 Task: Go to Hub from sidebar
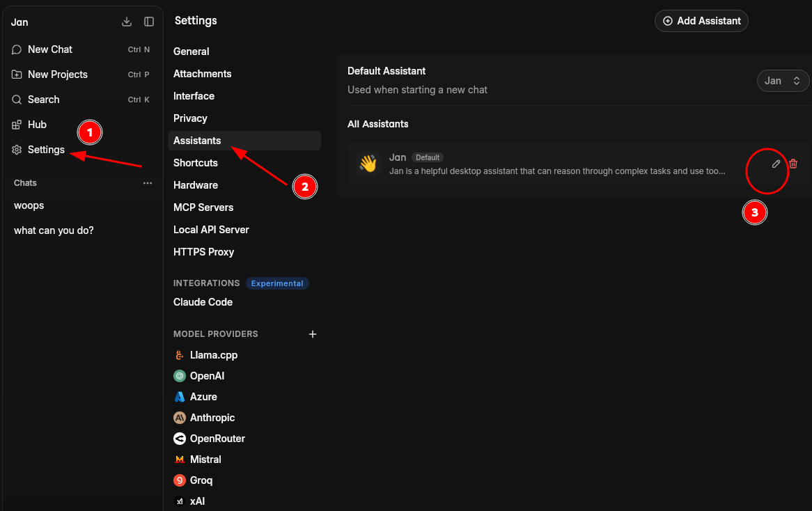coord(37,125)
